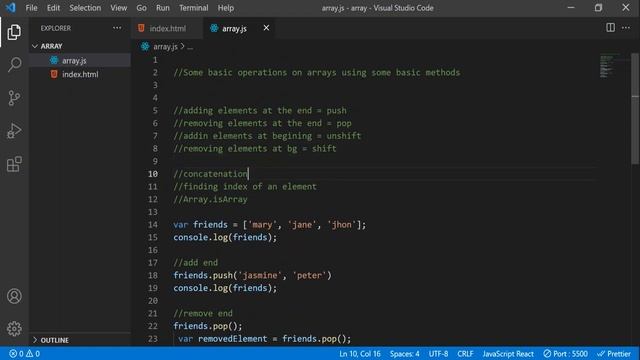Close the array.js tab
Viewport: 640px width, 360px height.
pyautogui.click(x=266, y=28)
